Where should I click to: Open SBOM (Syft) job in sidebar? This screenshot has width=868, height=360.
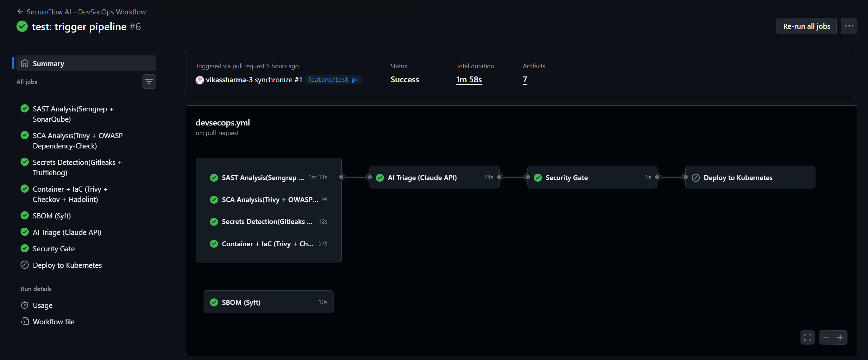86,216
